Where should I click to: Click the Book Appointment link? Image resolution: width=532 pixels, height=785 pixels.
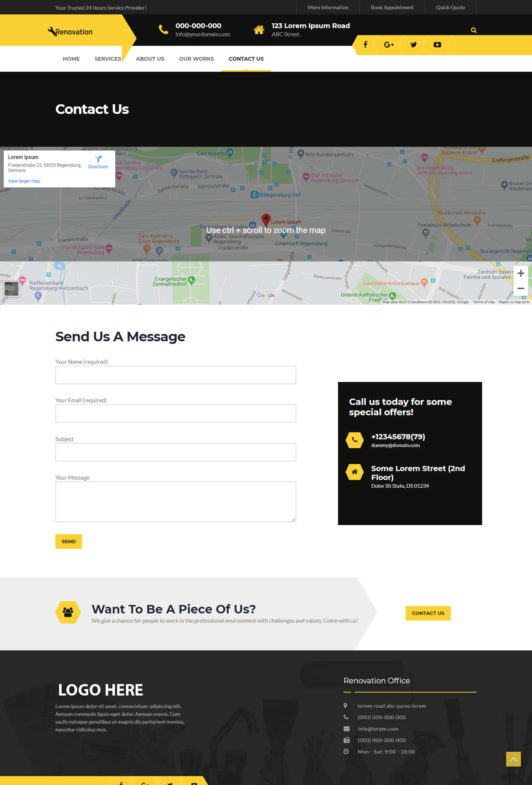pyautogui.click(x=392, y=7)
